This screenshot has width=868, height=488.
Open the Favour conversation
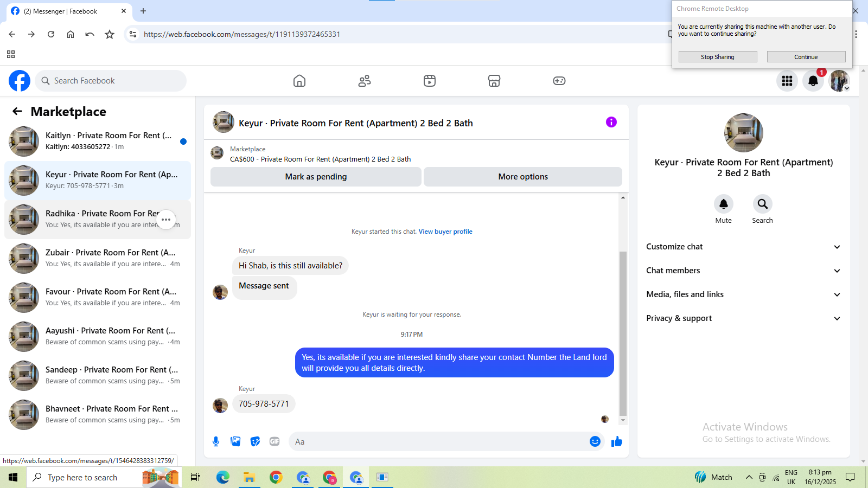98,298
